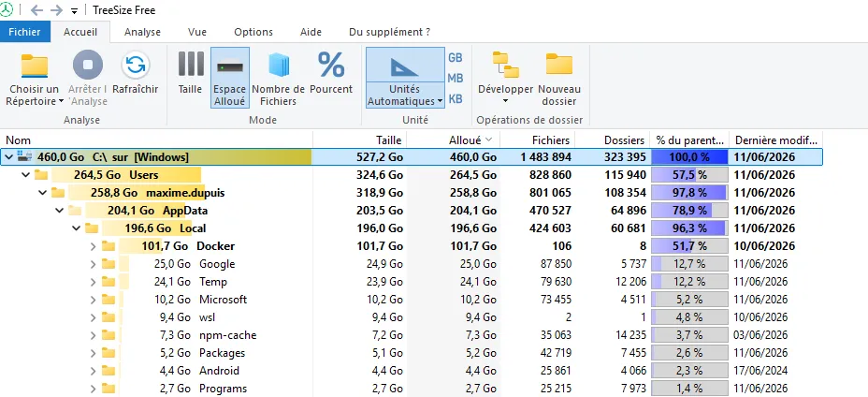This screenshot has height=397, width=868.
Task: Expand the Programs folder node
Action: click(x=93, y=389)
